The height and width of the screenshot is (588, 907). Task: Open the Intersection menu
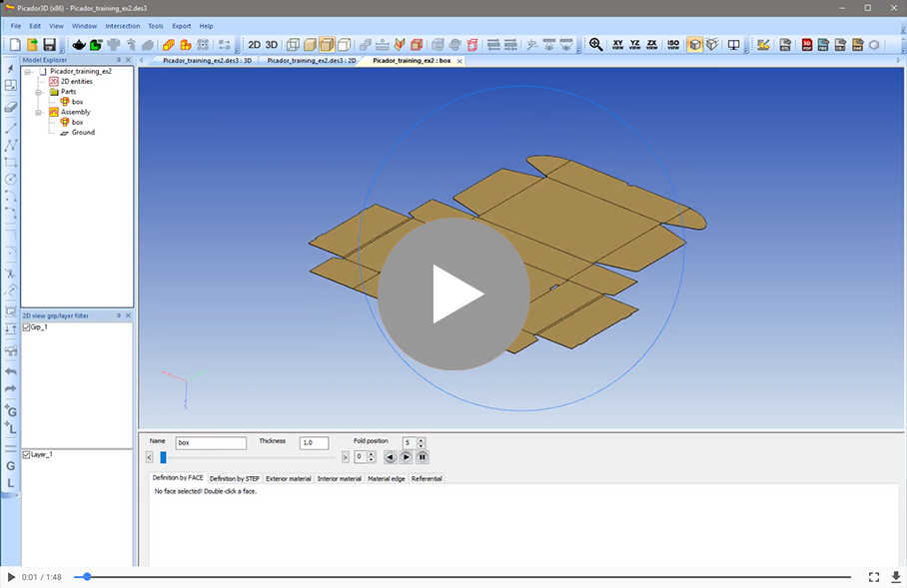coord(123,26)
